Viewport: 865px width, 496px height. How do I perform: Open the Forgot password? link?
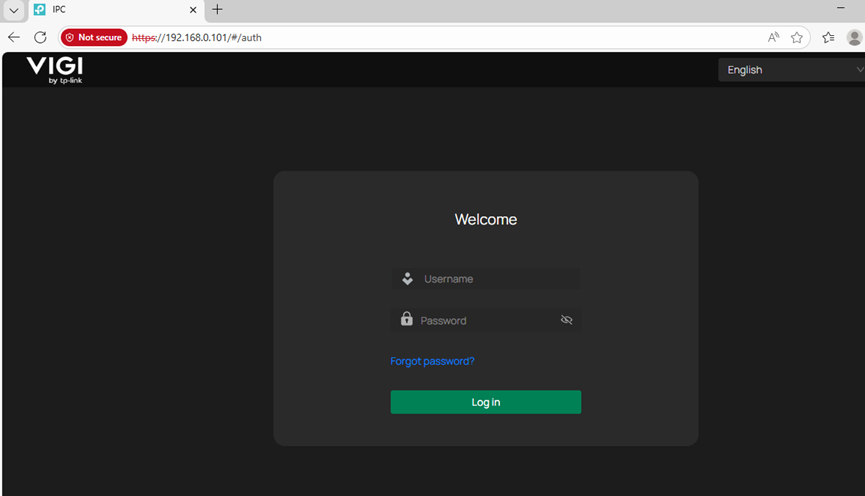pyautogui.click(x=432, y=361)
